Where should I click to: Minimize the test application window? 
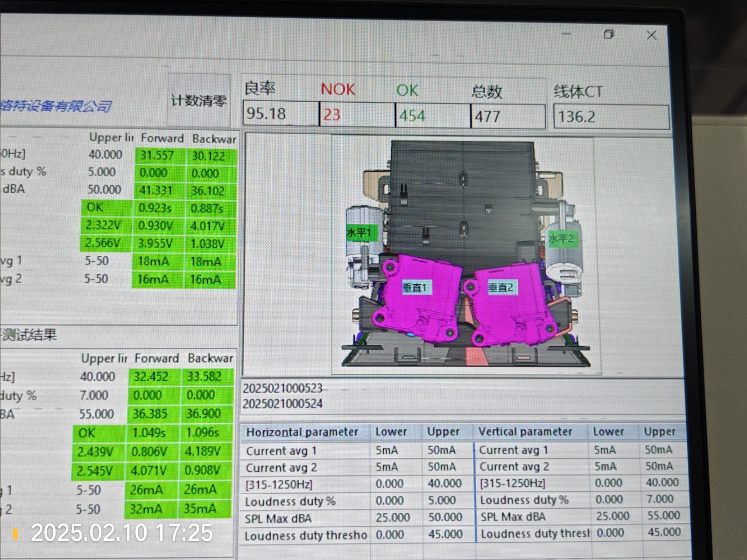pyautogui.click(x=566, y=34)
